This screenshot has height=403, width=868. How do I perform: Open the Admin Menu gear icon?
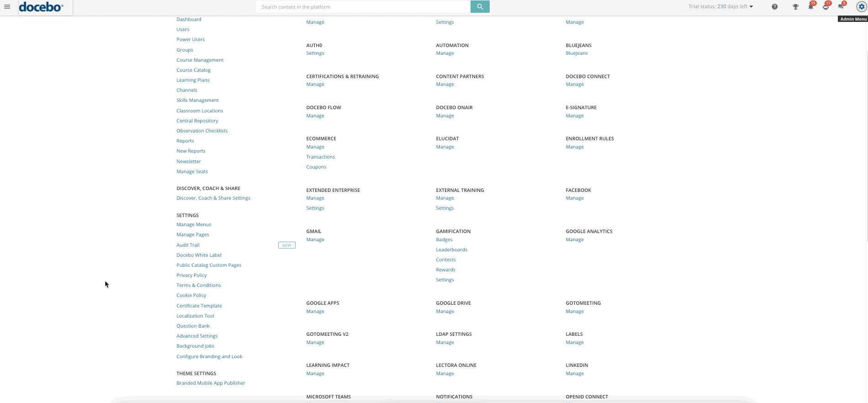click(x=862, y=7)
